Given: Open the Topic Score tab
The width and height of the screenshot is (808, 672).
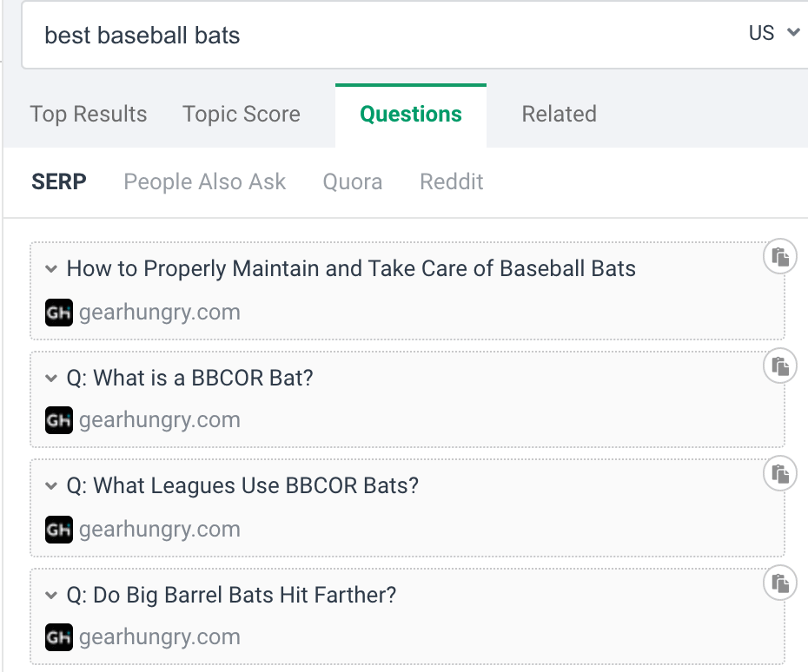Looking at the screenshot, I should [x=242, y=115].
